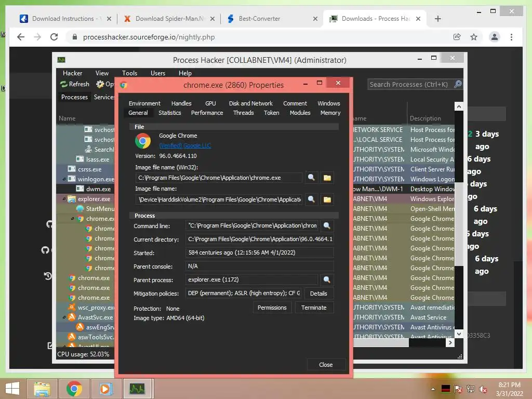Switch to Download Spider-Man browser tab

tap(169, 19)
